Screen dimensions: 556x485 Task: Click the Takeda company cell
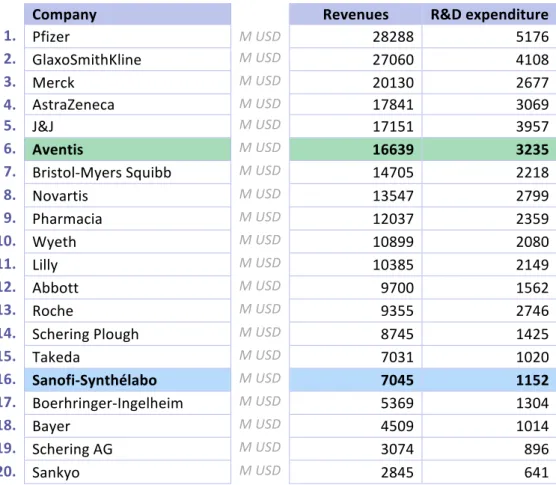click(128, 357)
